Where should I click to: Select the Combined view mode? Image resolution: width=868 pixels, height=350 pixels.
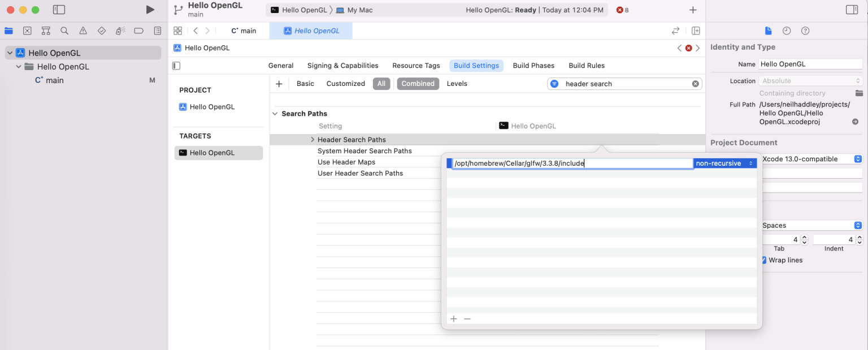pyautogui.click(x=418, y=84)
